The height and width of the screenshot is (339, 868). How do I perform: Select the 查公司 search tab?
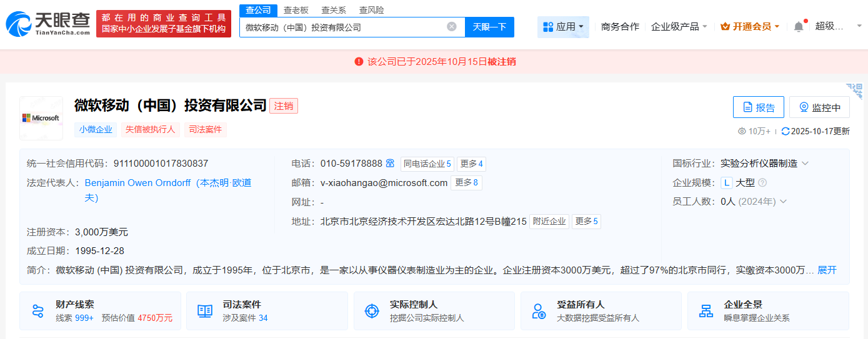point(258,10)
